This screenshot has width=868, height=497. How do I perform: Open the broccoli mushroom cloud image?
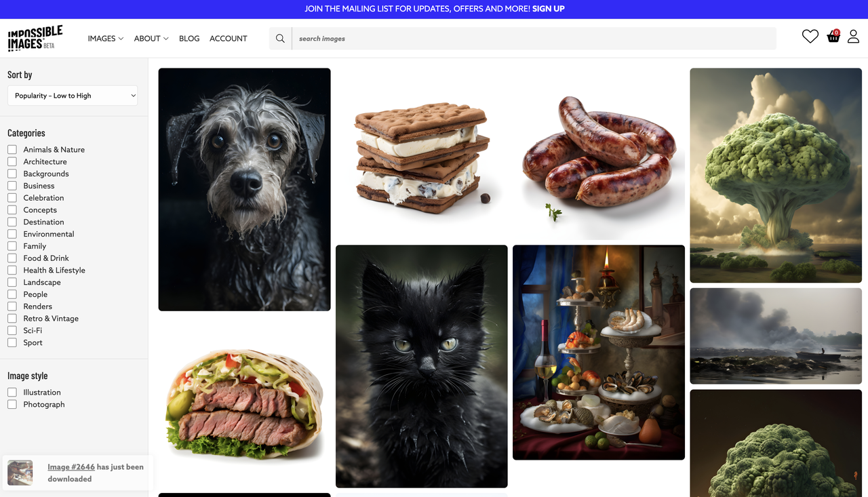coord(776,176)
